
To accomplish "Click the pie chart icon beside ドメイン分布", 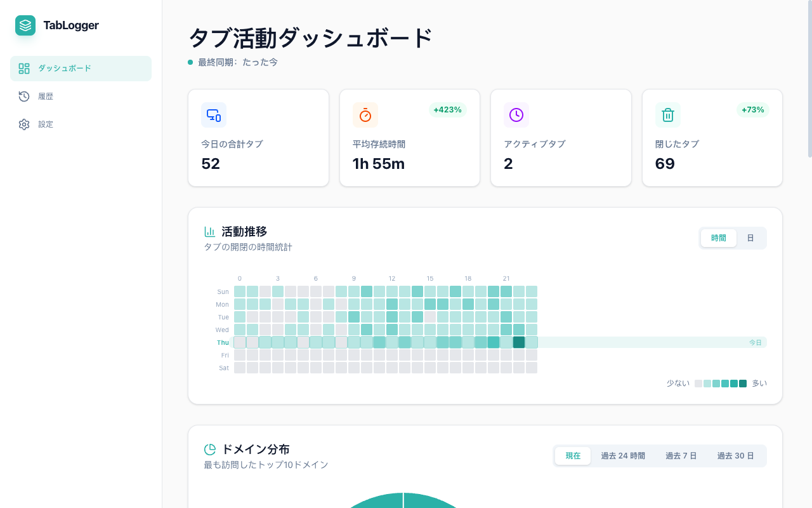I will 210,450.
